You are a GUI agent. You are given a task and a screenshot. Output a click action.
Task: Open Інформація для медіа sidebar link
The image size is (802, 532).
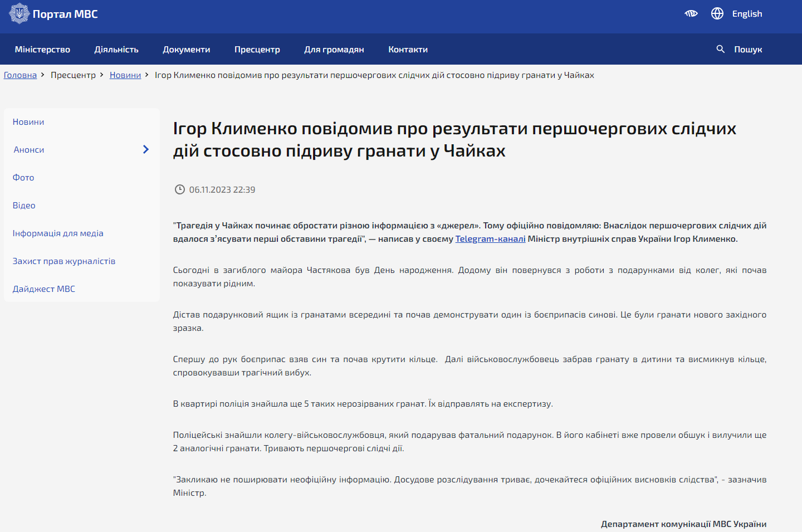tap(58, 233)
